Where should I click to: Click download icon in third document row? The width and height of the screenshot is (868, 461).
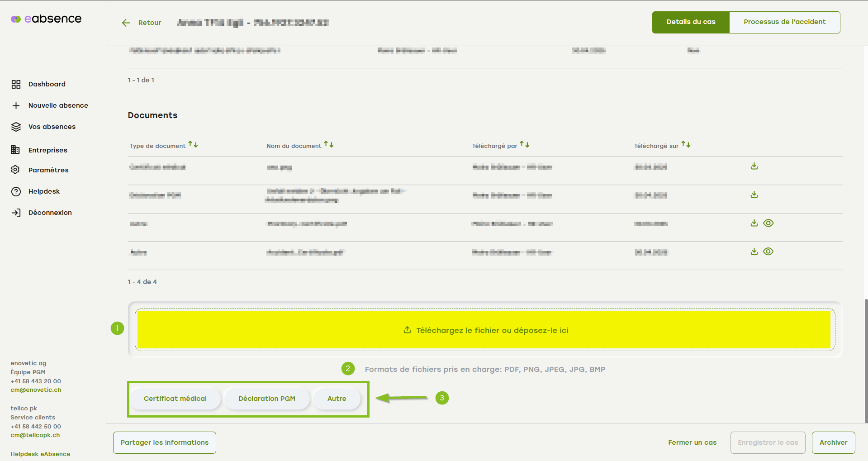click(754, 223)
